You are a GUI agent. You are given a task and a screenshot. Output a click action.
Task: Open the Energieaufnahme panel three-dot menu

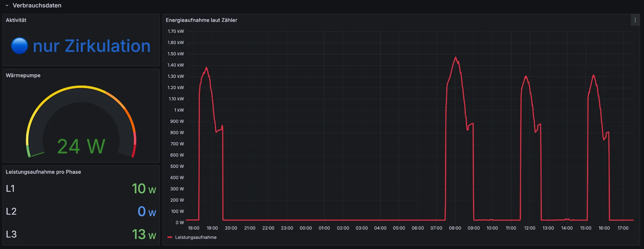point(635,20)
